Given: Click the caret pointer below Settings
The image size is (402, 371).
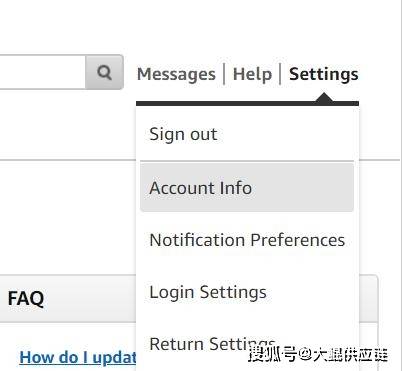Looking at the screenshot, I should 324,98.
